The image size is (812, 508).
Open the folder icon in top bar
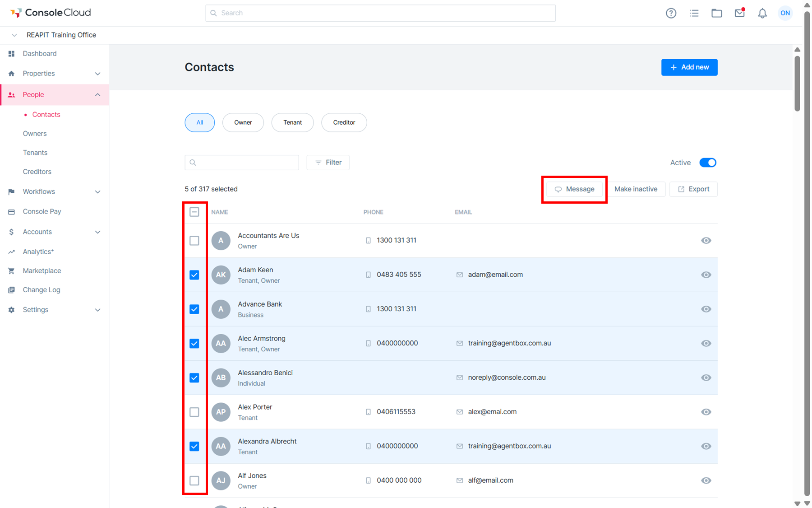point(716,13)
